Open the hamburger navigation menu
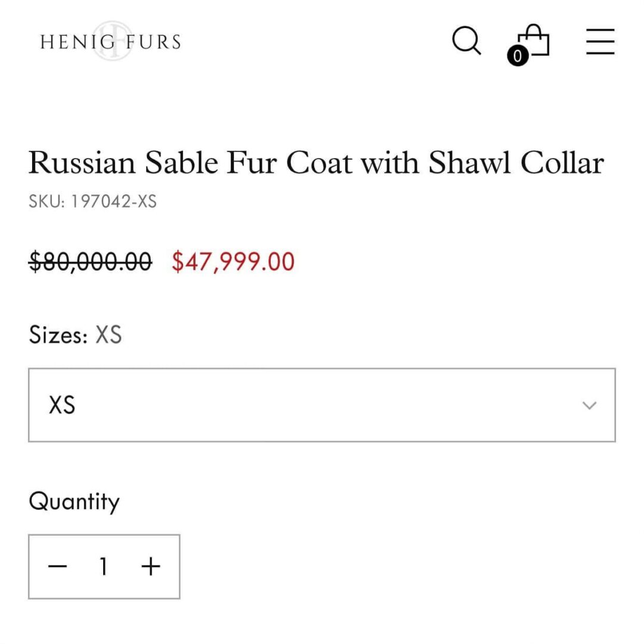The height and width of the screenshot is (644, 644). 600,41
